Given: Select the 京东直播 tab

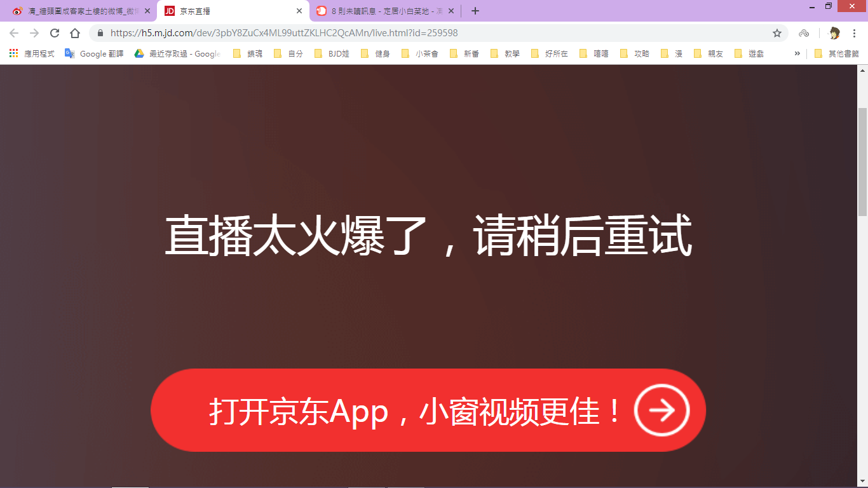Looking at the screenshot, I should click(233, 11).
